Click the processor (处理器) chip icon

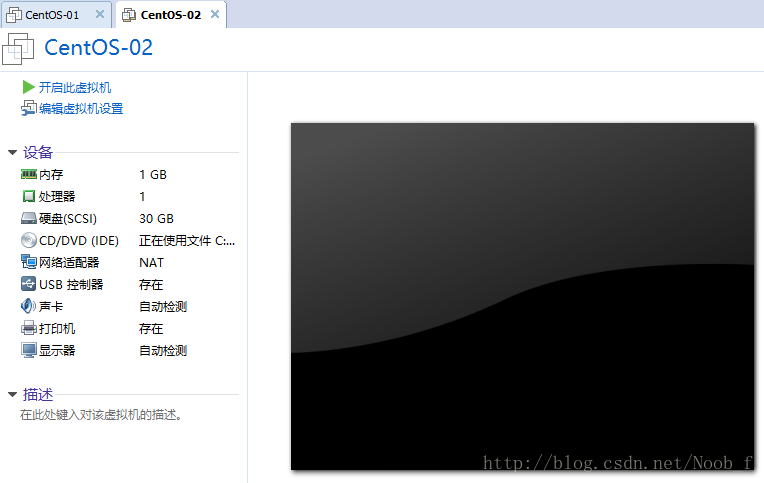tap(29, 196)
